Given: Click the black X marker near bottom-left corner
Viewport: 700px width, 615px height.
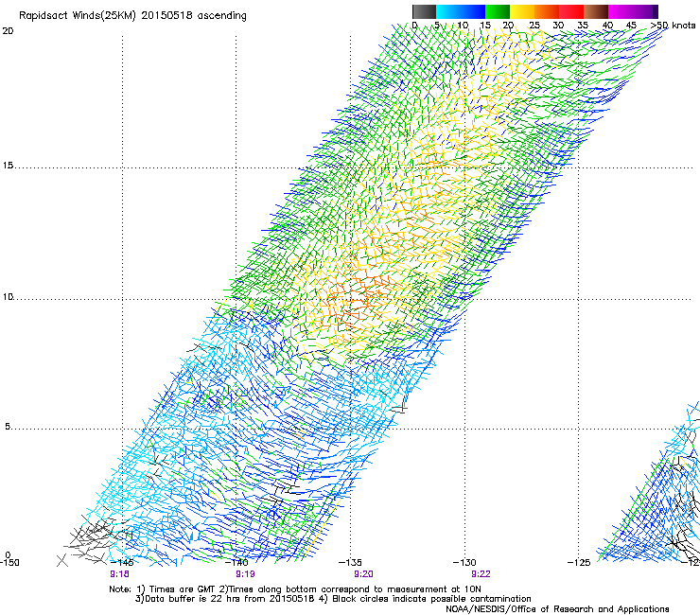Looking at the screenshot, I should coord(62,559).
